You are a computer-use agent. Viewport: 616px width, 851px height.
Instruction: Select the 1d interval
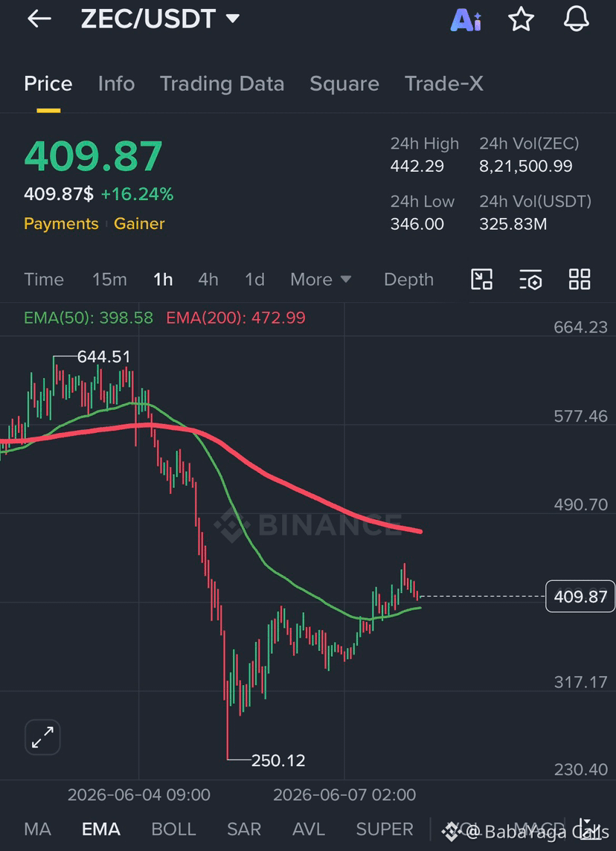coord(254,280)
